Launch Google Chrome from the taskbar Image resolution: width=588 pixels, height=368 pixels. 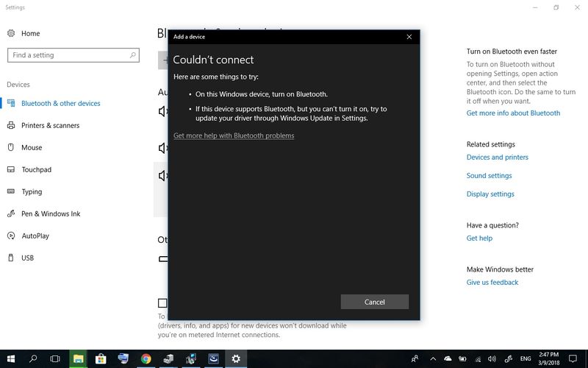pyautogui.click(x=146, y=359)
